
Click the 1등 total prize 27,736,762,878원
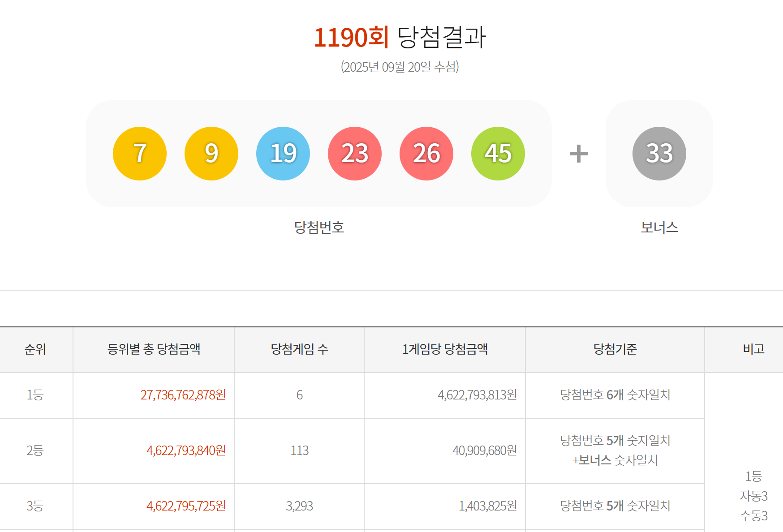(183, 395)
